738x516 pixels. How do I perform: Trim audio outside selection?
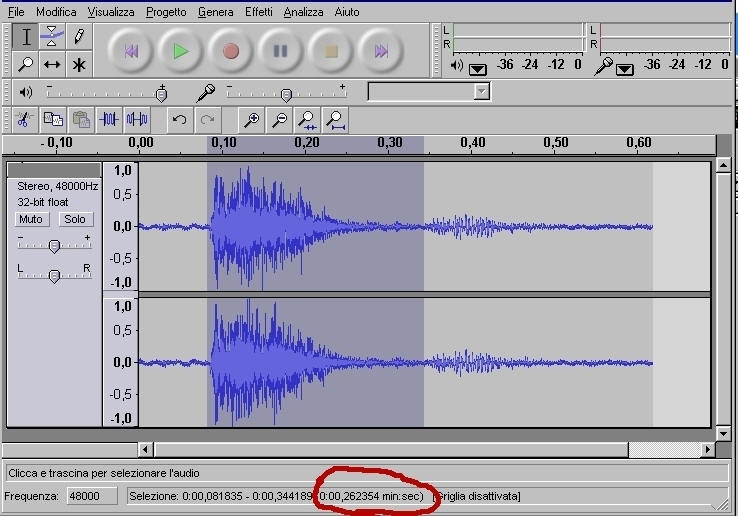pyautogui.click(x=109, y=120)
